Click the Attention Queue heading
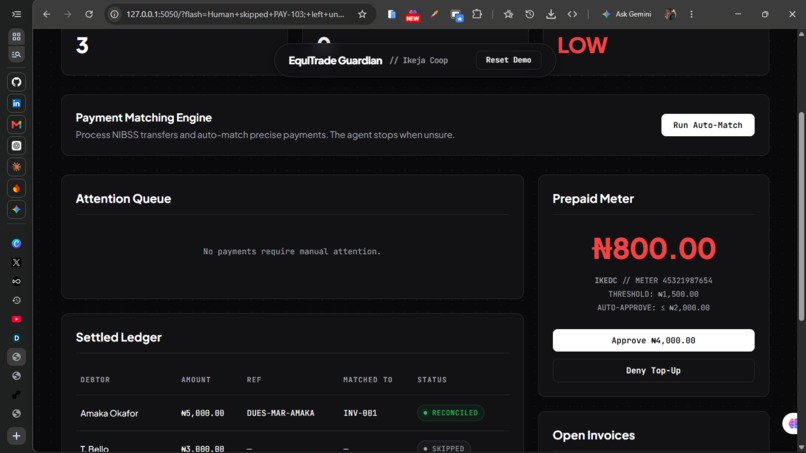Viewport: 806px width, 453px height. tap(123, 198)
